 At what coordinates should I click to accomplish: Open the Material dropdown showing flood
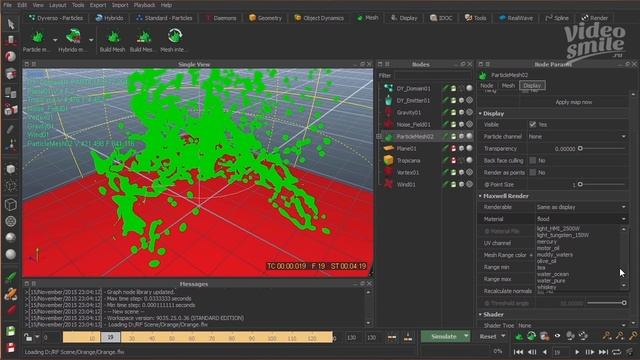(x=581, y=219)
